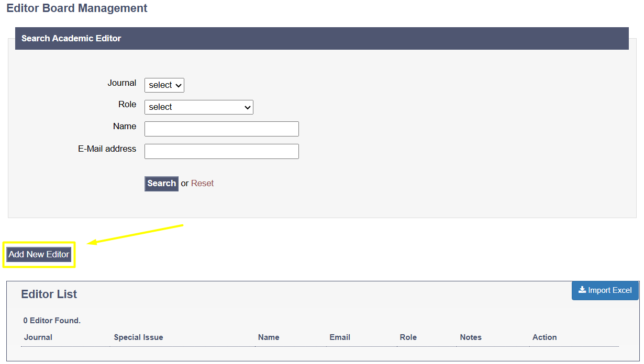Click the '0 Editor Found.' result text

click(52, 321)
